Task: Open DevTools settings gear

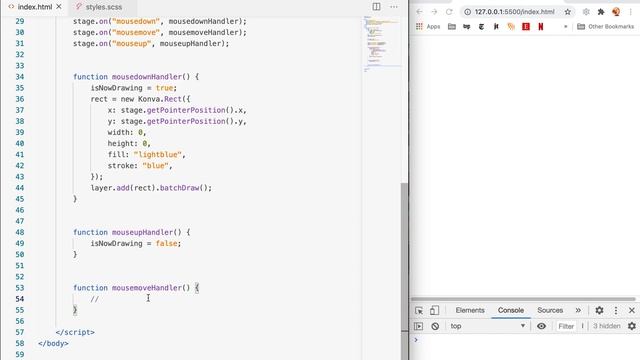Action: click(599, 310)
